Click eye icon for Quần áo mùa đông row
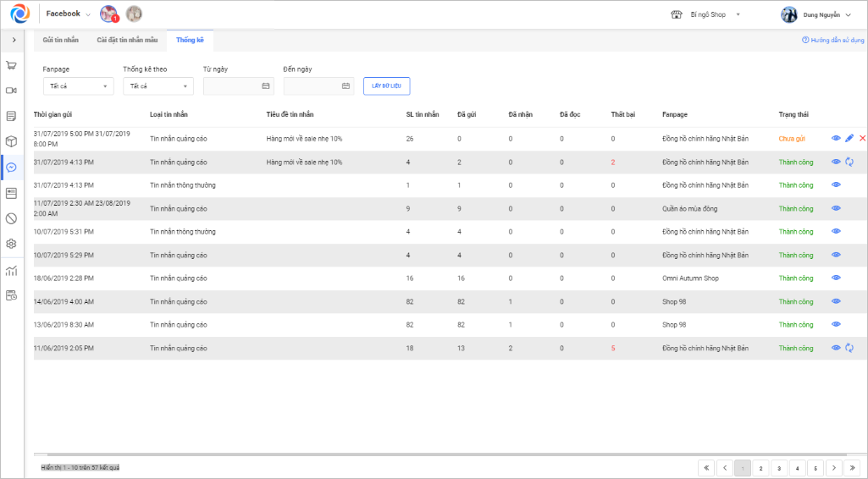 [x=836, y=208]
